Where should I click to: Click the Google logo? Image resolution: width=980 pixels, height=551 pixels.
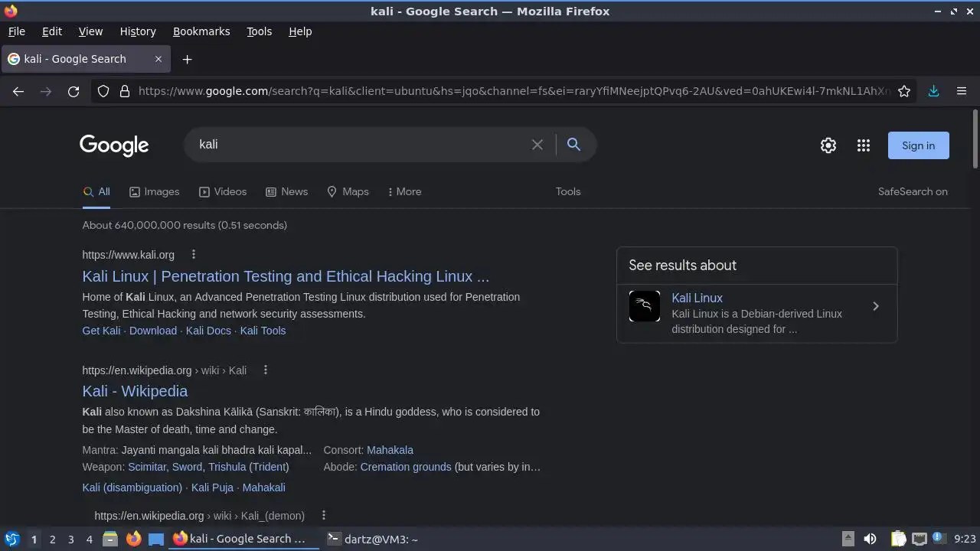[x=114, y=145]
